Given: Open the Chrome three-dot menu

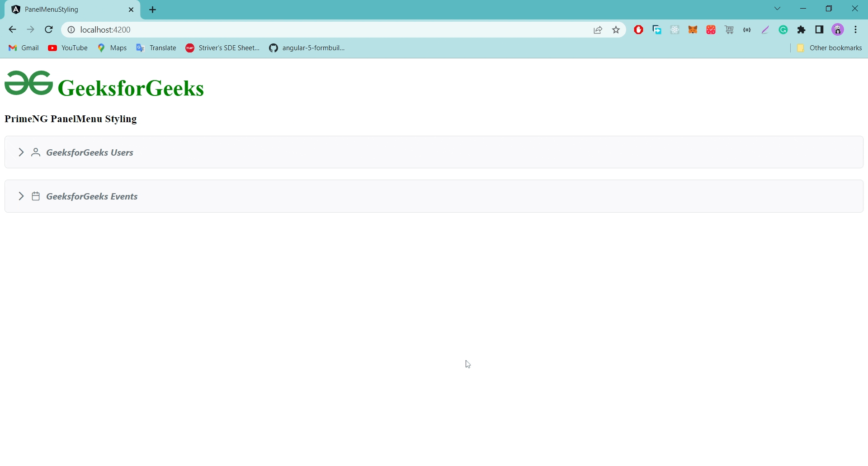Looking at the screenshot, I should 856,30.
